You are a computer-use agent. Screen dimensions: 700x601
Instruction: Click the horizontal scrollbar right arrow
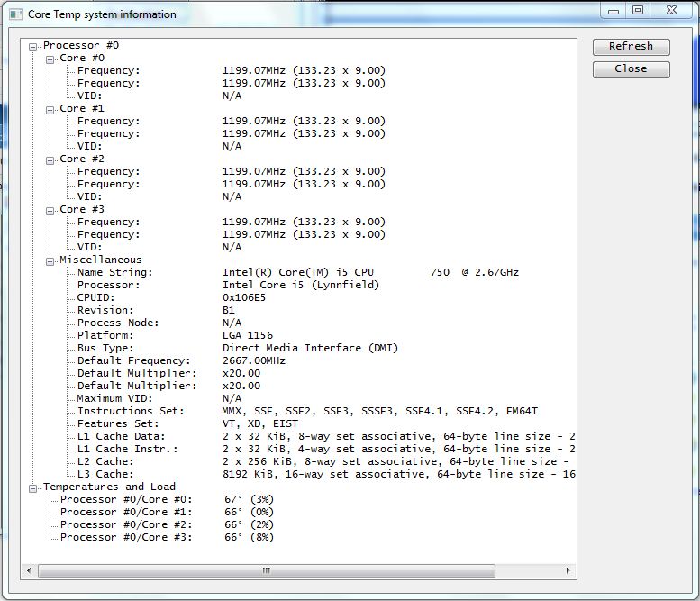[568, 570]
